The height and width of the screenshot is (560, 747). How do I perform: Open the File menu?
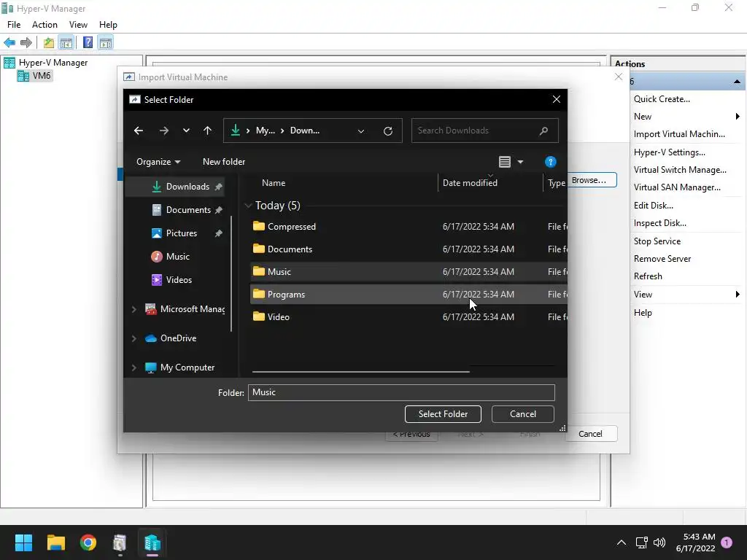point(14,25)
